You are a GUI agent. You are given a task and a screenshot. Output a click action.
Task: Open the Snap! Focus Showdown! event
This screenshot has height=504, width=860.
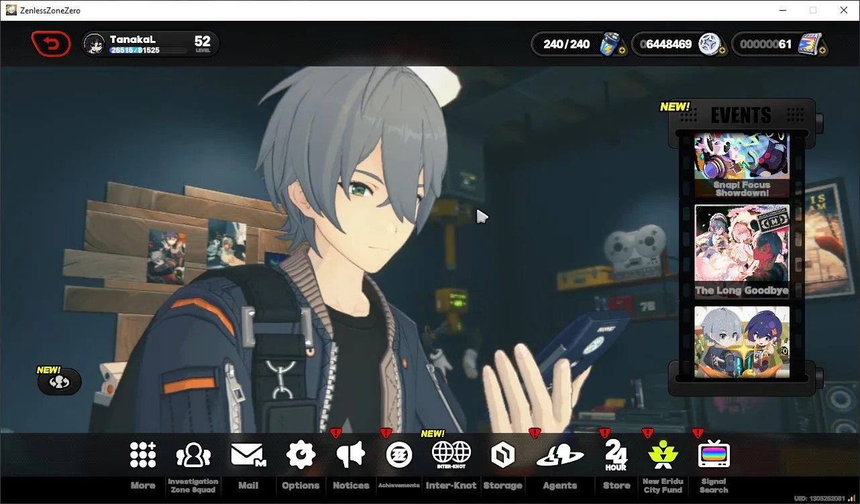coord(742,166)
